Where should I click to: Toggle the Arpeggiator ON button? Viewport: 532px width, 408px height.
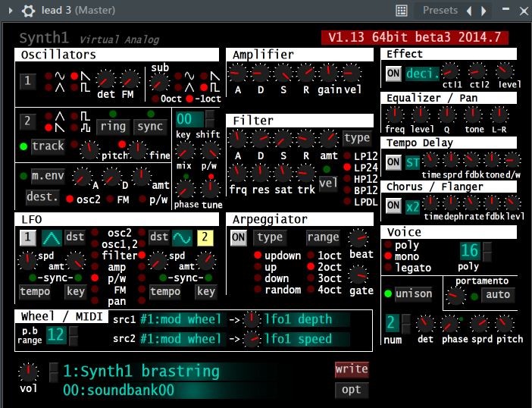tap(239, 237)
